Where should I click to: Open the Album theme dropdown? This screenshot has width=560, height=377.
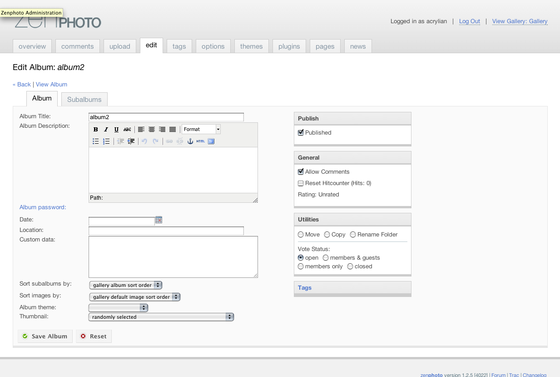(x=118, y=307)
